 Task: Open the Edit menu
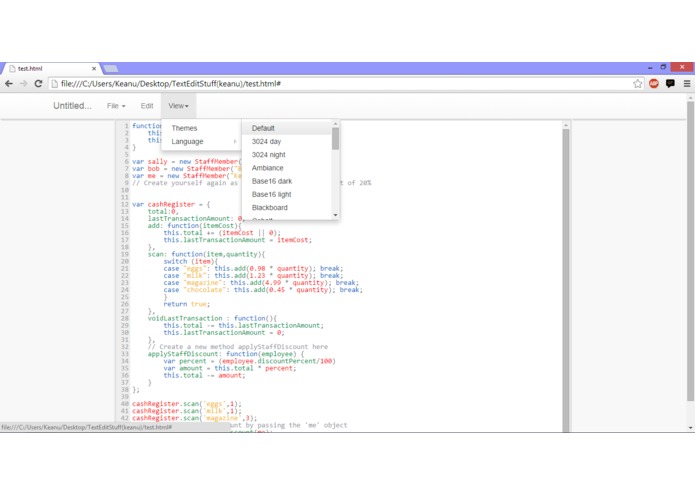coord(147,106)
